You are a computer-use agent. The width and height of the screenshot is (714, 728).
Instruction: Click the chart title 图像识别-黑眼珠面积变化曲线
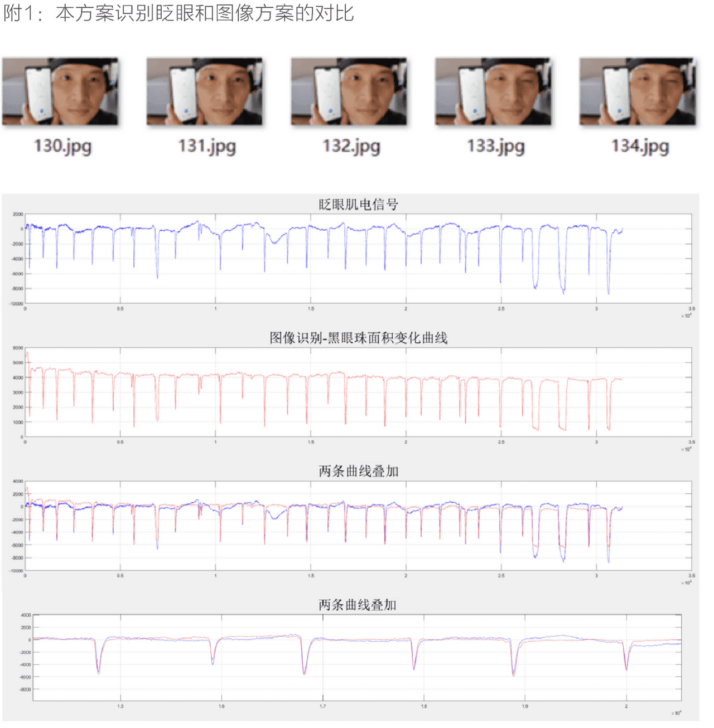pyautogui.click(x=359, y=338)
